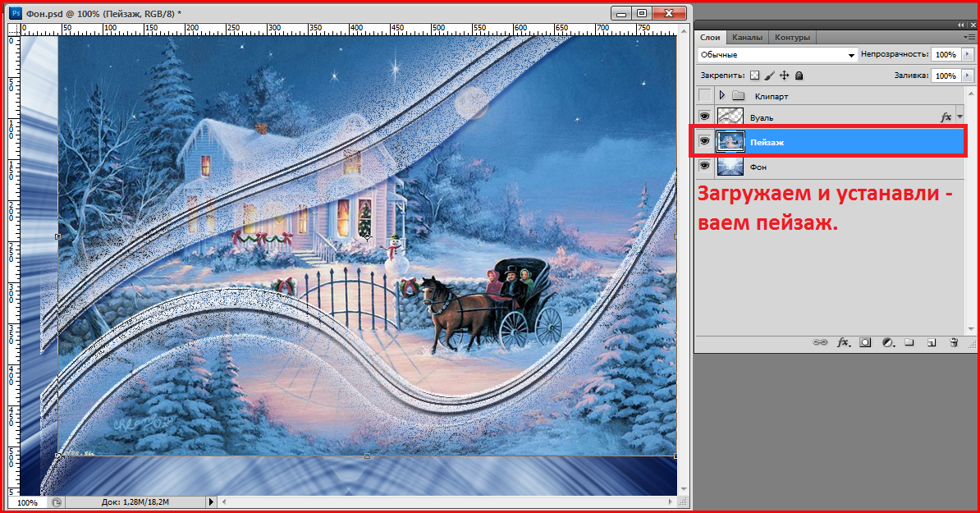
Task: Click the layers list scrollbar down arrow
Action: [x=971, y=328]
